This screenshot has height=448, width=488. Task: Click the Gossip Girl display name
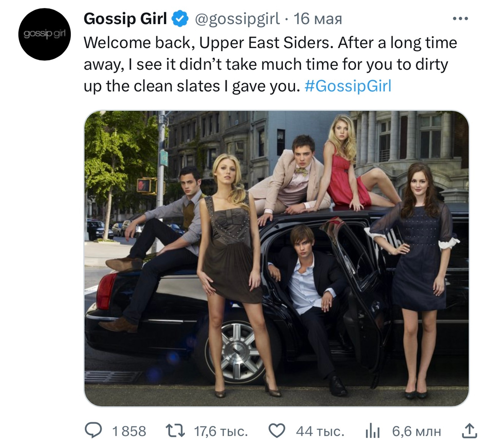coord(125,19)
